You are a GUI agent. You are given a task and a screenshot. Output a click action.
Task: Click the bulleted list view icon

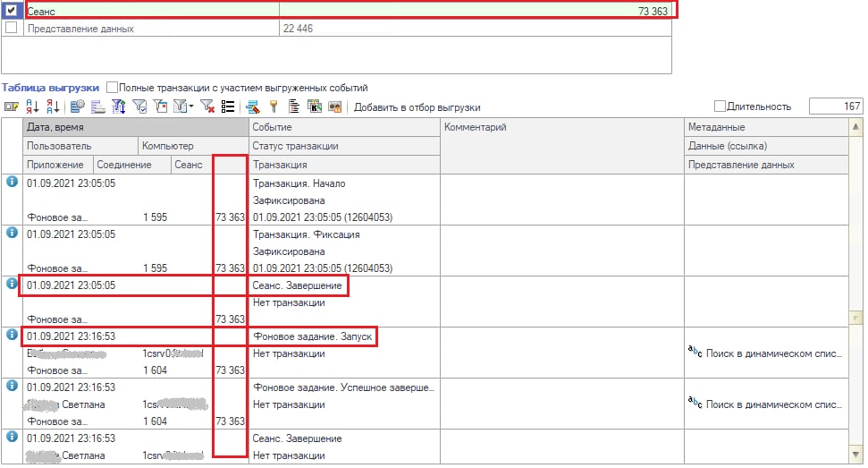click(x=228, y=106)
